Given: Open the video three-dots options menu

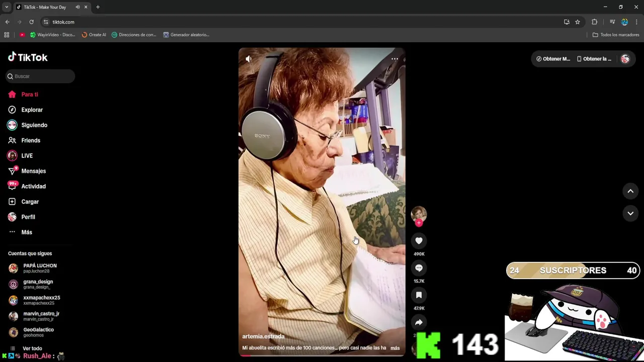Looking at the screenshot, I should click(394, 59).
